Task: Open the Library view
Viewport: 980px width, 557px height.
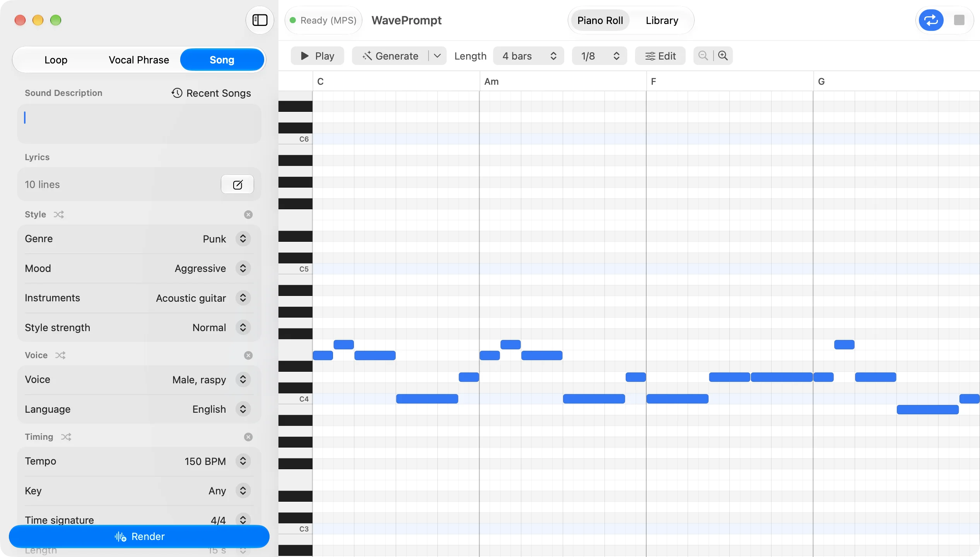Action: (x=662, y=21)
